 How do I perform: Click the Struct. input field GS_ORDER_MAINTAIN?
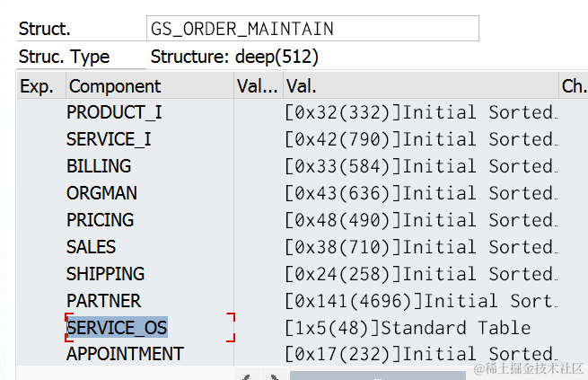312,29
